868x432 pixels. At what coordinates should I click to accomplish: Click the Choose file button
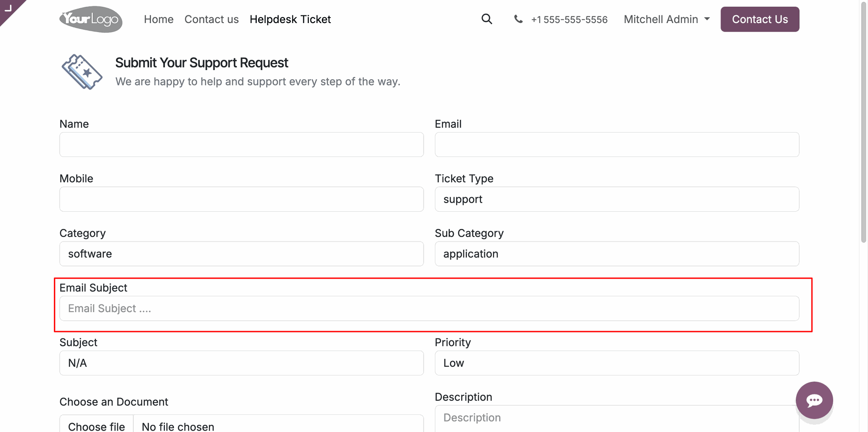pyautogui.click(x=96, y=426)
